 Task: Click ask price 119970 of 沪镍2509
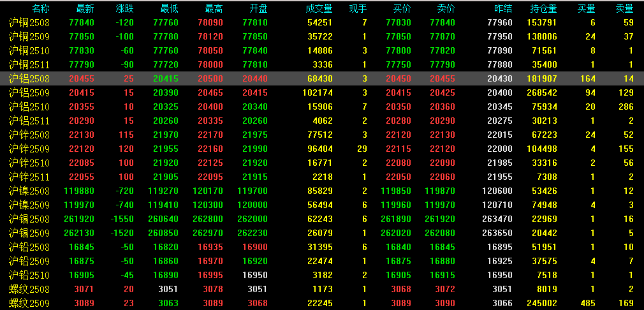tap(441, 205)
